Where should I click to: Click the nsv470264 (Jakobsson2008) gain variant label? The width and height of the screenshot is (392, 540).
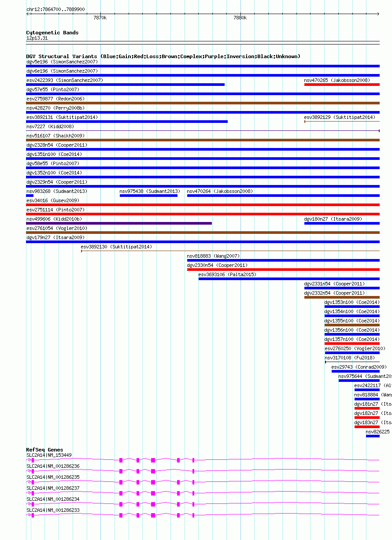[220, 191]
